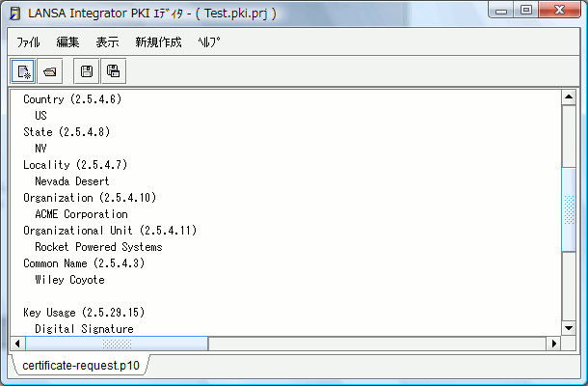Screen dimensions: 588x386
Task: Click the 'US' value line
Action: pyautogui.click(x=40, y=115)
